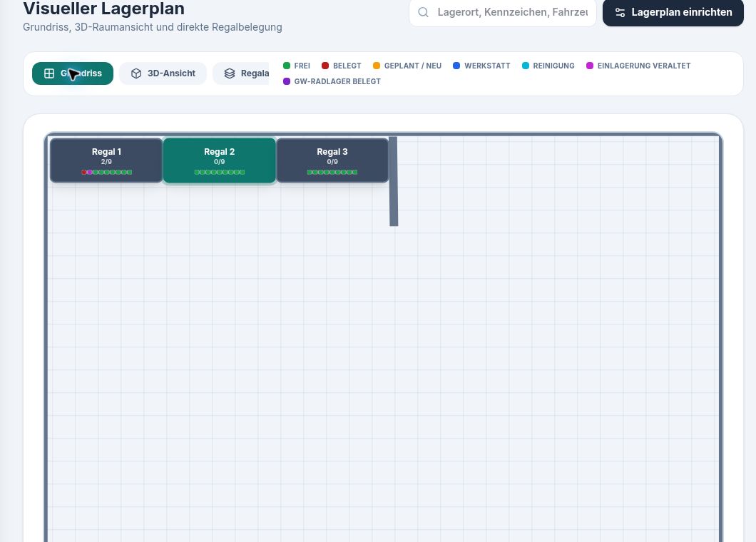Select the Regal 1 shelf card
The width and height of the screenshot is (756, 542).
[x=106, y=160]
